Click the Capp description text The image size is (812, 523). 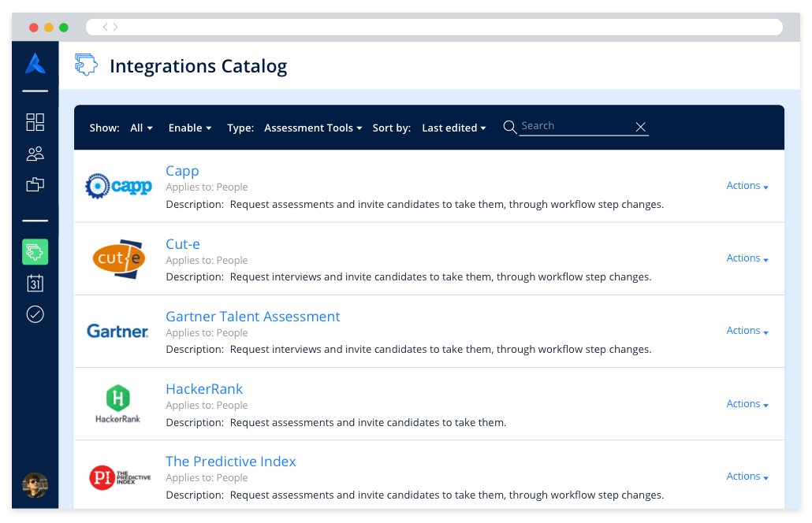[415, 205]
